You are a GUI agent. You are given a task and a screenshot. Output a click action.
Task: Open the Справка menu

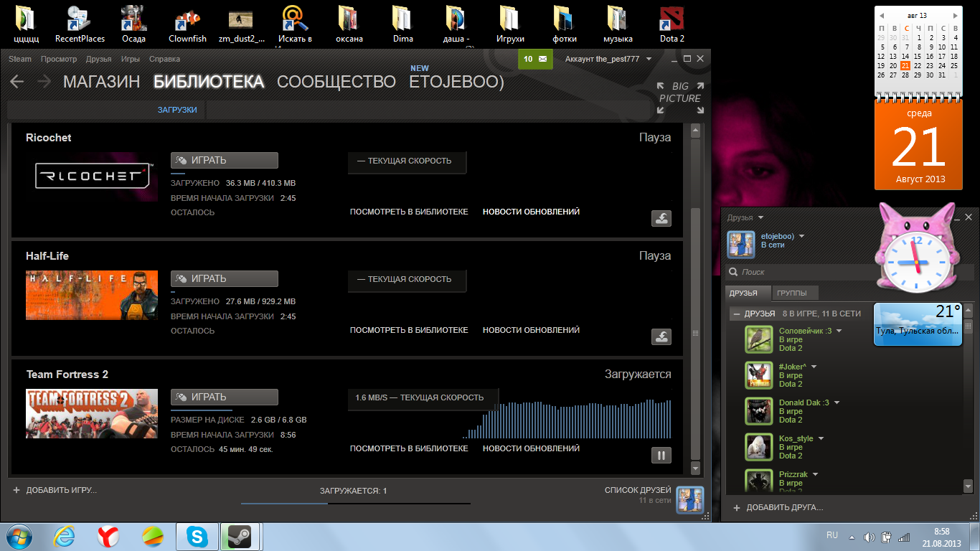click(164, 59)
